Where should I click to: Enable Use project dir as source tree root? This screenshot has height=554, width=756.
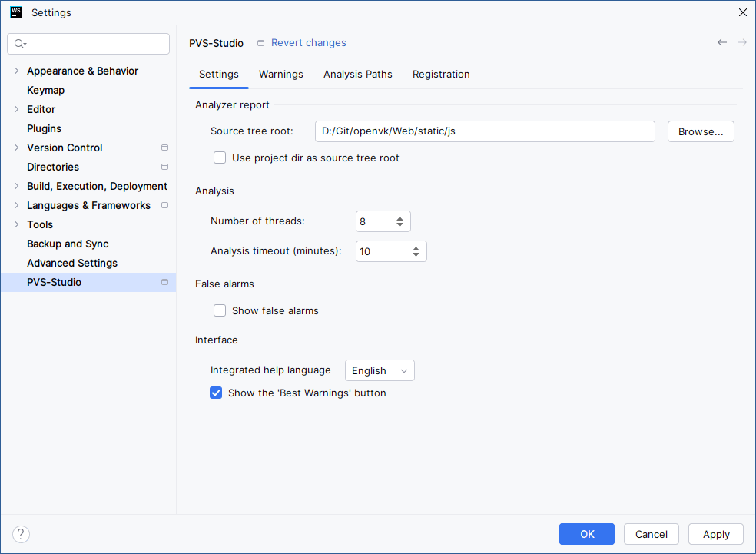(x=220, y=158)
